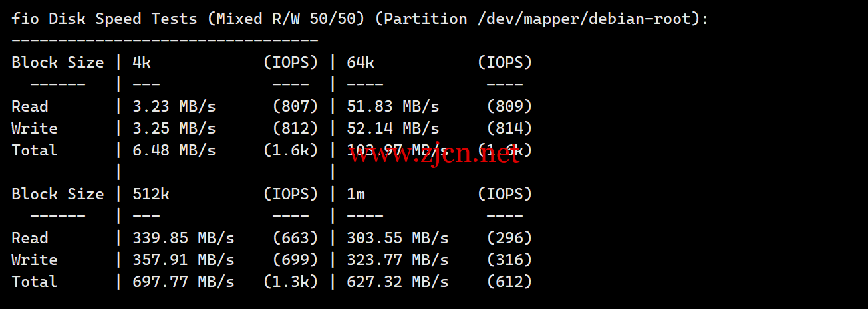Click the (612) IOPS value

tap(509, 282)
